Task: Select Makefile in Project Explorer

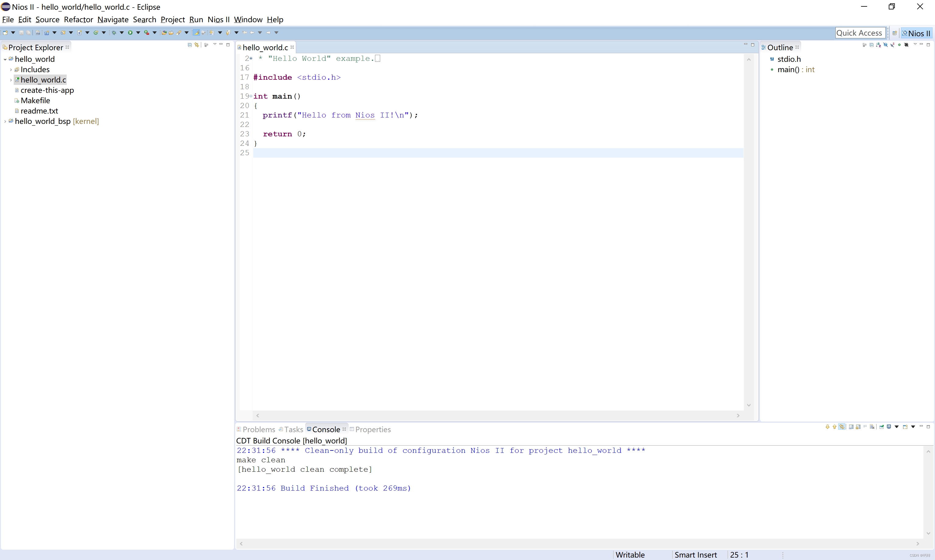Action: (32, 101)
